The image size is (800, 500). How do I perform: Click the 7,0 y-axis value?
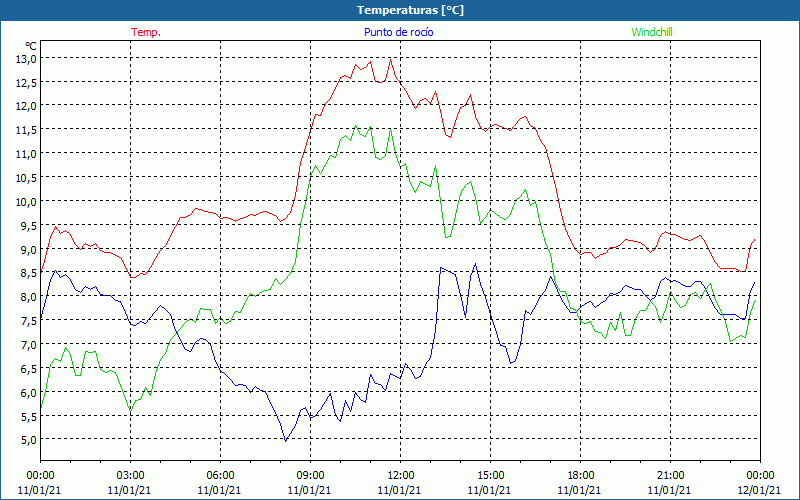(x=29, y=344)
